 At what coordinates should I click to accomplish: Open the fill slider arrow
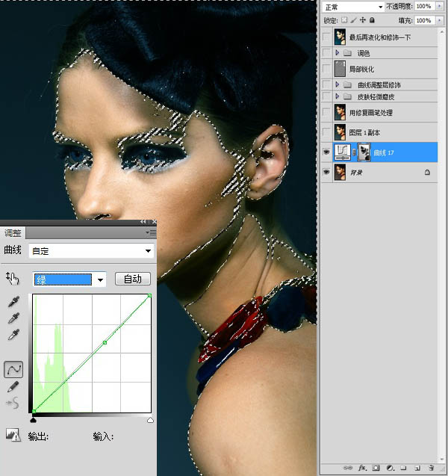(x=439, y=20)
